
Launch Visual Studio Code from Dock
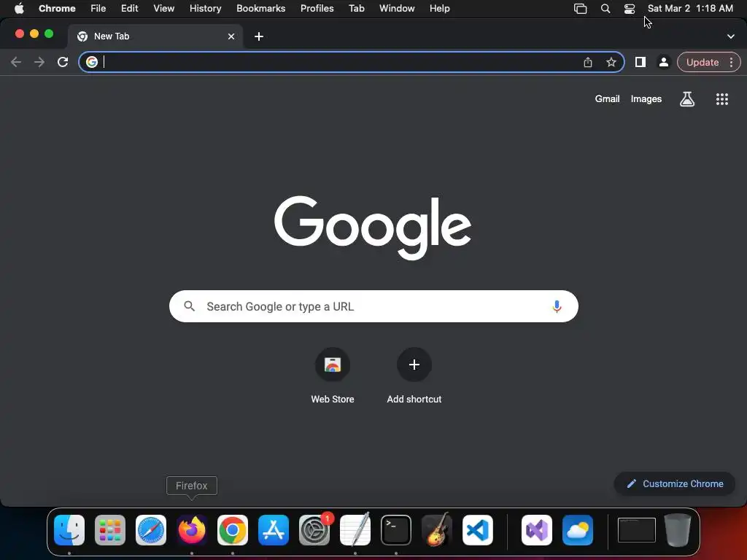point(478,530)
